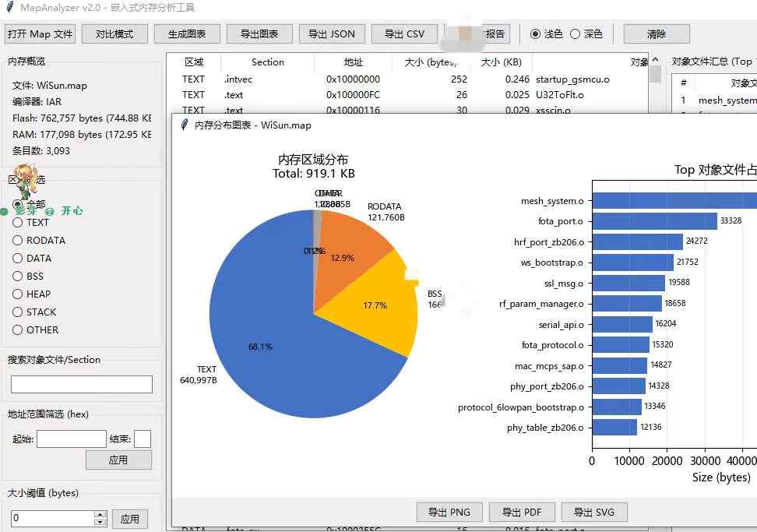The width and height of the screenshot is (757, 532).
Task: Sort table by the 区域 column header
Action: point(194,62)
